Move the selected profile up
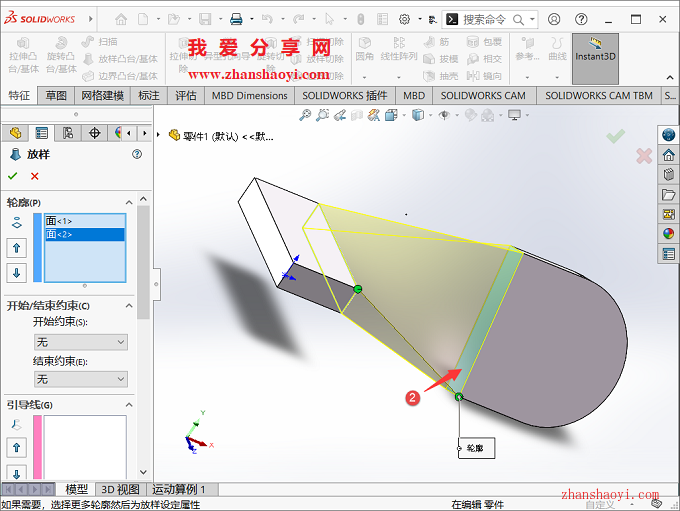 pos(17,247)
